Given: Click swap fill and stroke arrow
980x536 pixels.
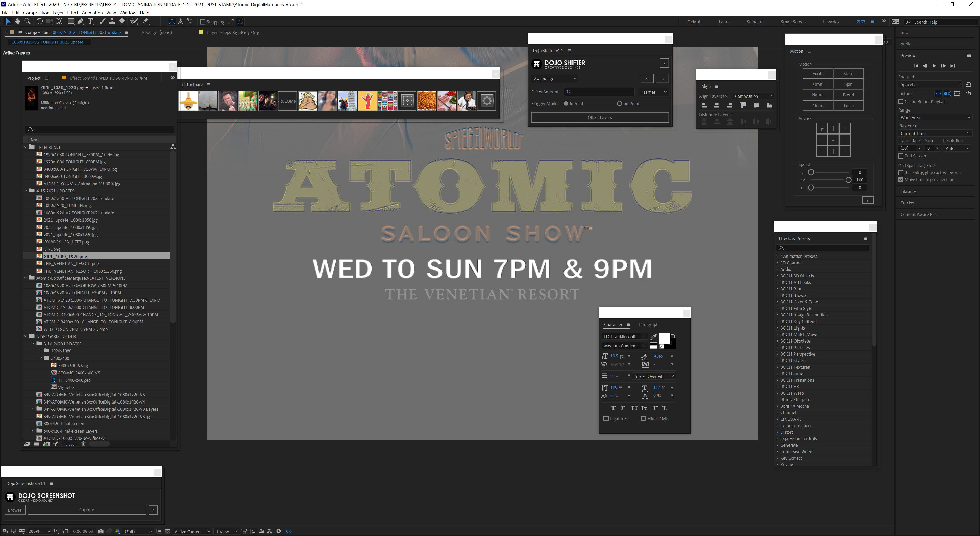Looking at the screenshot, I should point(673,336).
